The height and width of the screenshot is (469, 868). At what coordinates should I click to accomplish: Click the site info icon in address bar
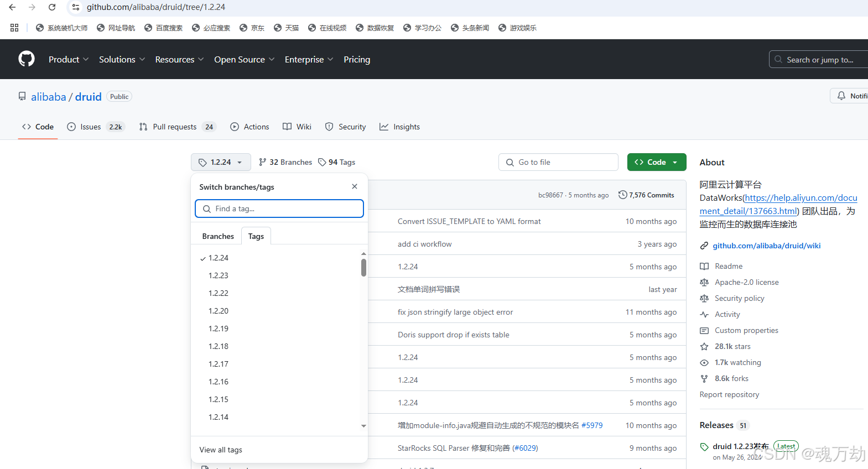click(76, 7)
